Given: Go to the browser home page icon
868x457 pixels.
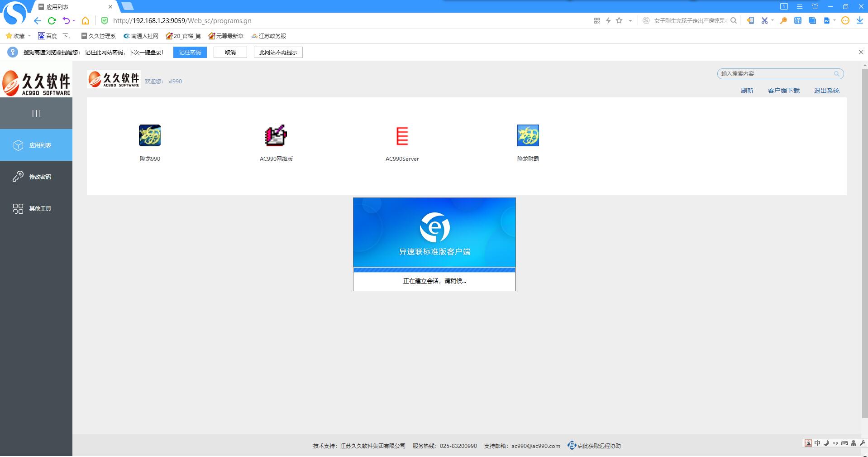Looking at the screenshot, I should click(x=85, y=20).
